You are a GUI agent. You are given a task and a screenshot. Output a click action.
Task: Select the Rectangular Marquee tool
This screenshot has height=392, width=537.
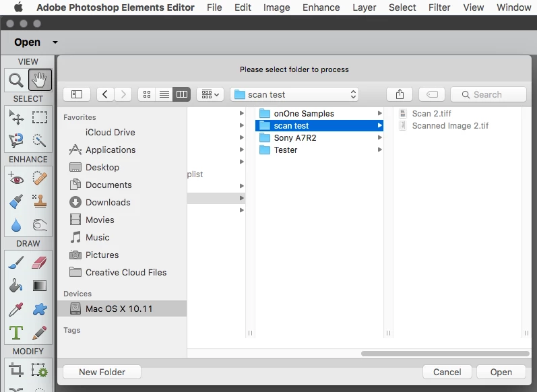pyautogui.click(x=40, y=117)
